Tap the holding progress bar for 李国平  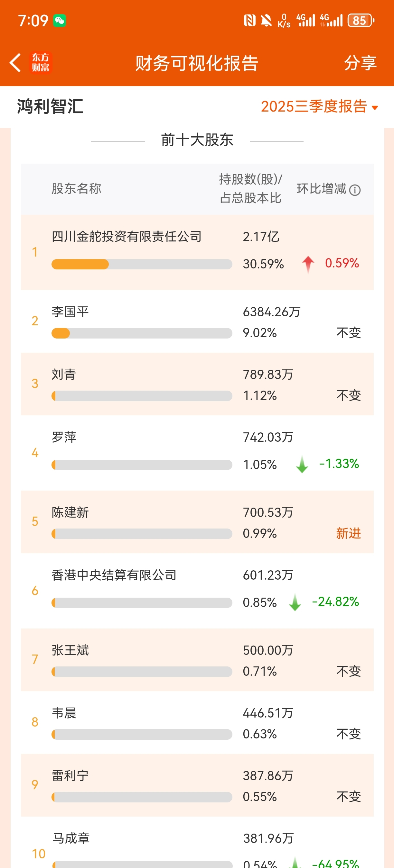[142, 333]
